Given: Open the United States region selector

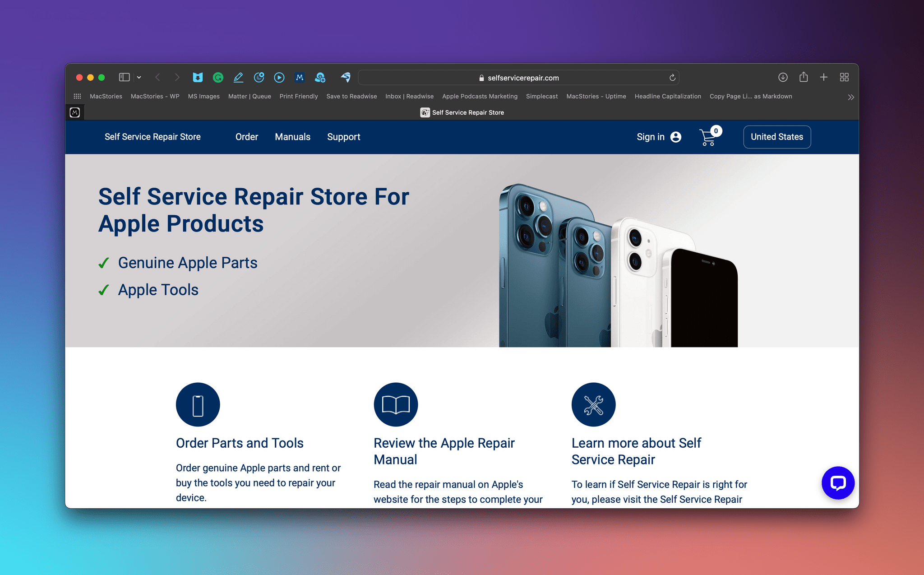Looking at the screenshot, I should [777, 137].
